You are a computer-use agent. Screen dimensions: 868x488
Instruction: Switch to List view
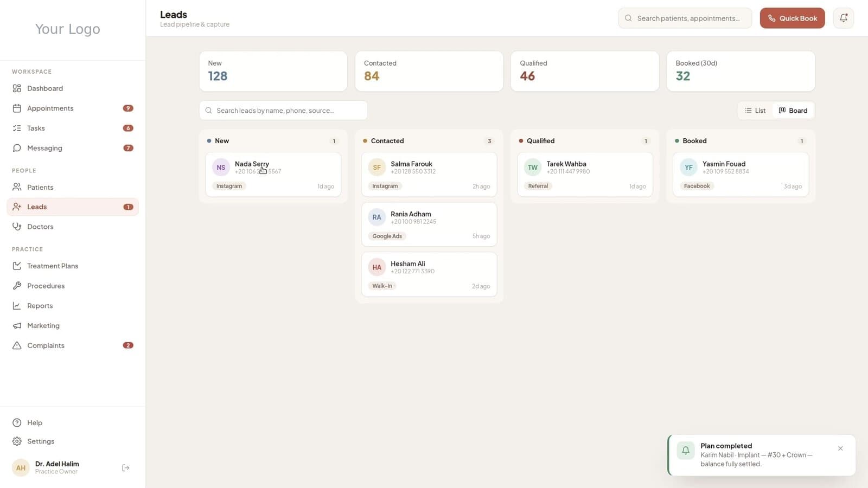(x=755, y=111)
